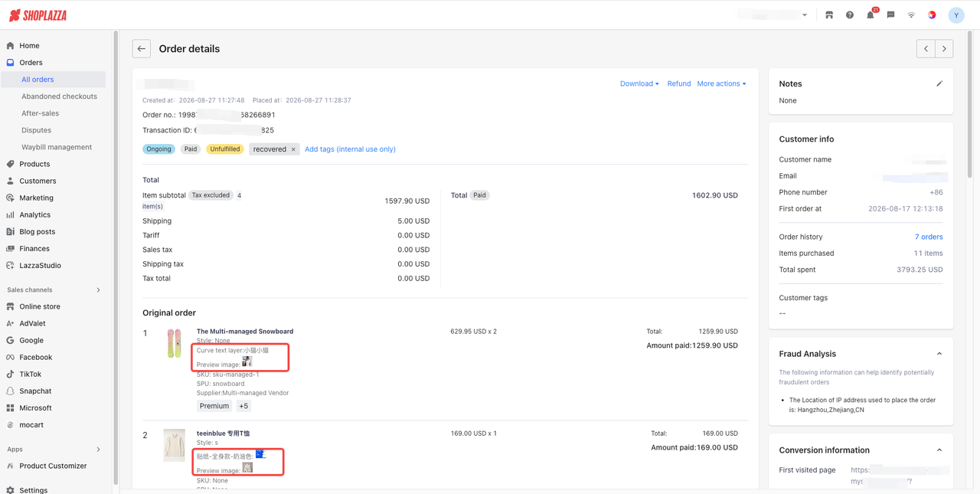
Task: Go to previous order arrow
Action: click(x=926, y=49)
